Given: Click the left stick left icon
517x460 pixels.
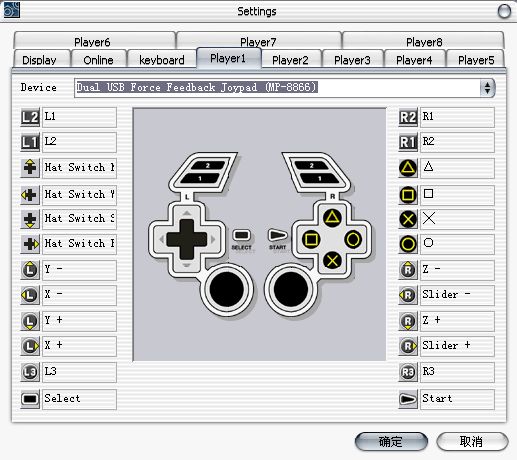Looking at the screenshot, I should click(x=30, y=295).
